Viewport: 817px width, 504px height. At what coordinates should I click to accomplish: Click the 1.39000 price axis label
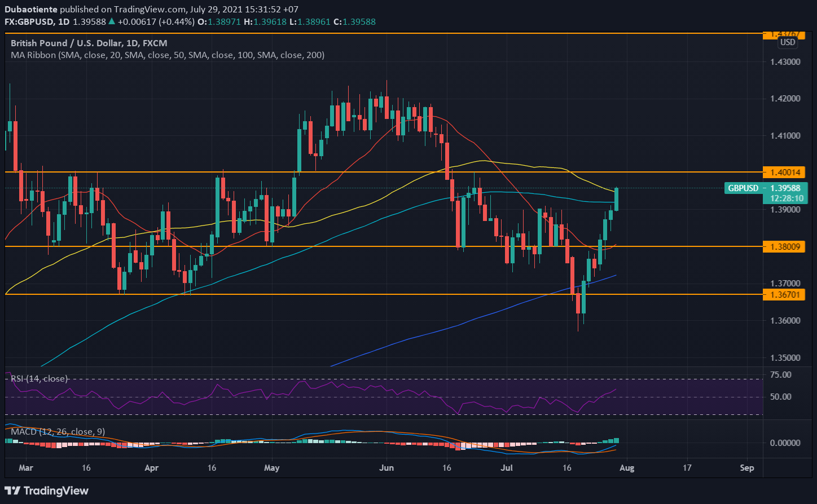pyautogui.click(x=785, y=210)
